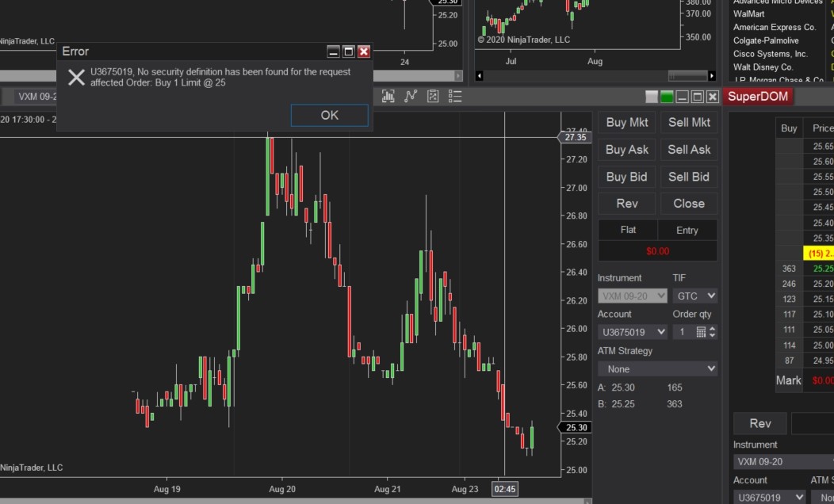This screenshot has height=504, width=834.
Task: Increase order quantity with up arrow
Action: (712, 329)
